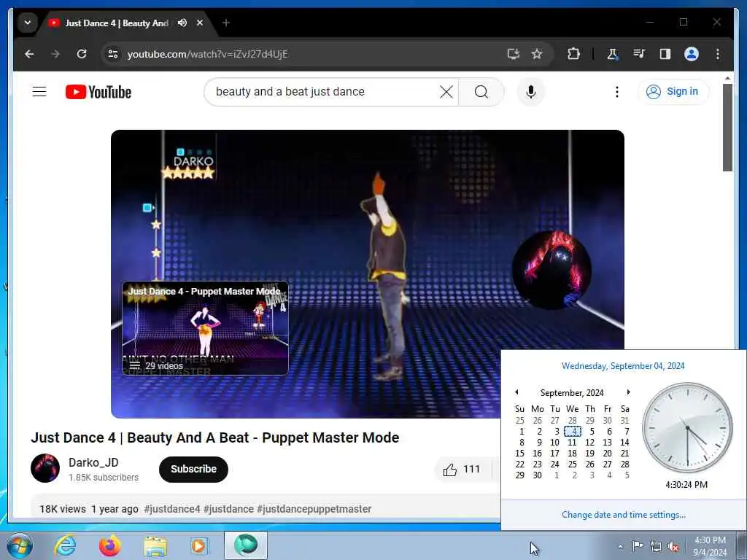Open Chrome three-dot menu
The image size is (747, 560).
pos(718,54)
